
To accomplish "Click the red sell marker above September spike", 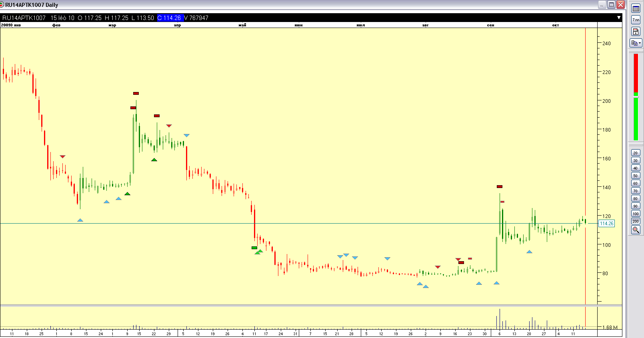I will pos(500,186).
